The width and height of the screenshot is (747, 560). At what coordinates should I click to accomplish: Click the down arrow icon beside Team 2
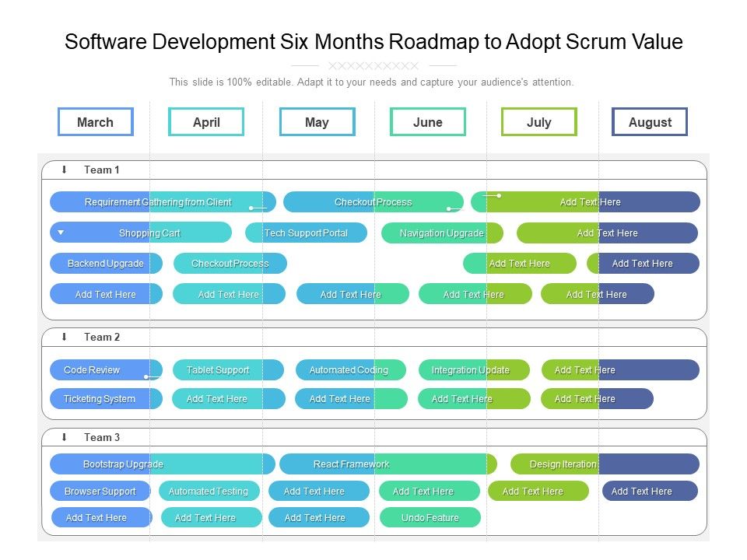(65, 337)
